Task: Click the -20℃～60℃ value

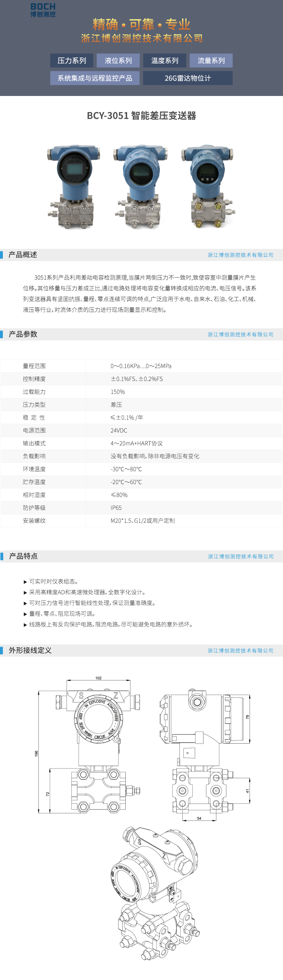Action: point(126,482)
